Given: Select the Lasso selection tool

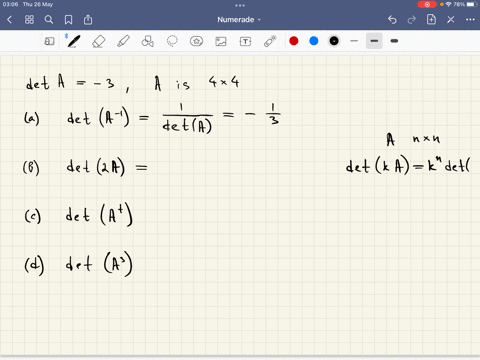Looking at the screenshot, I should (172, 41).
